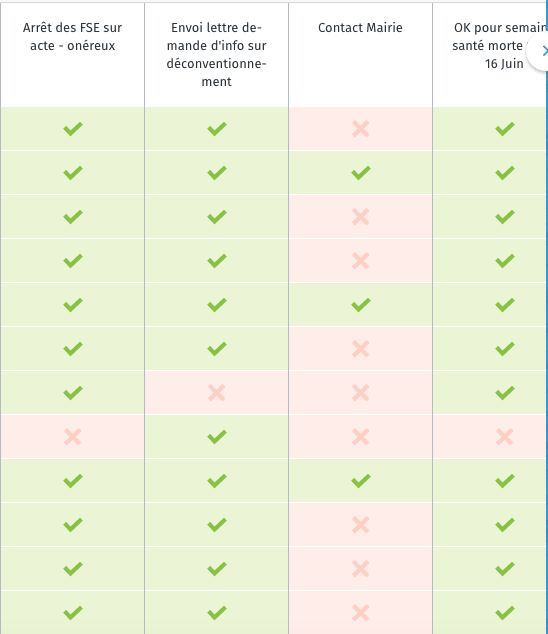Click first-row green check under Envoi lettre column
548x634 pixels.
[x=217, y=129]
